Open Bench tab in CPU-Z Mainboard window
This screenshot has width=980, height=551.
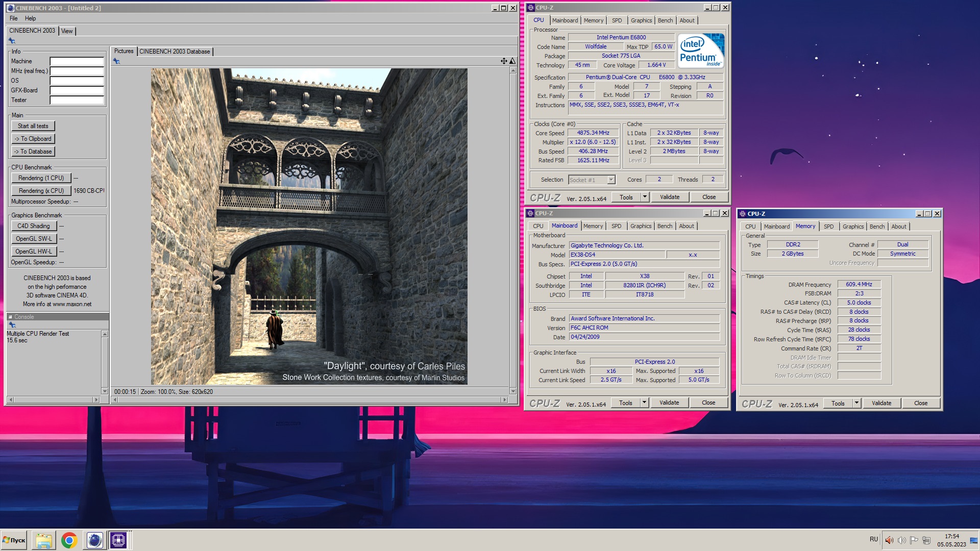665,226
